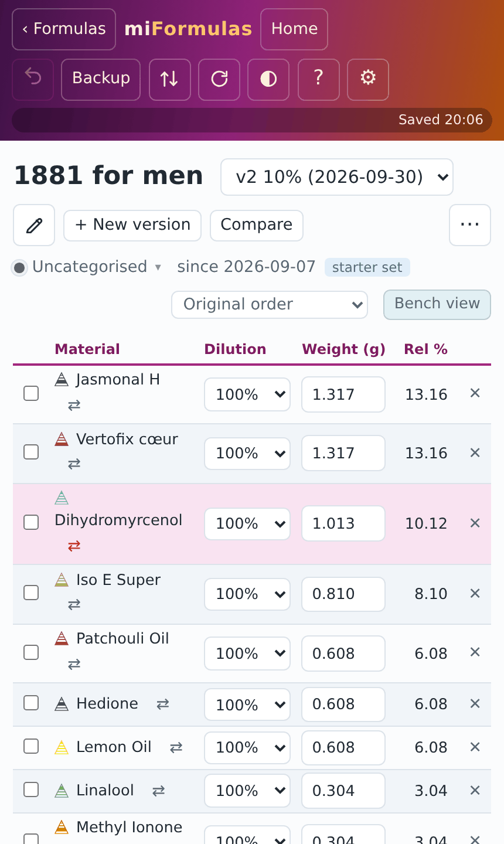Viewport: 504px width, 844px height.
Task: Click the pencil edit formula icon
Action: pos(34,225)
